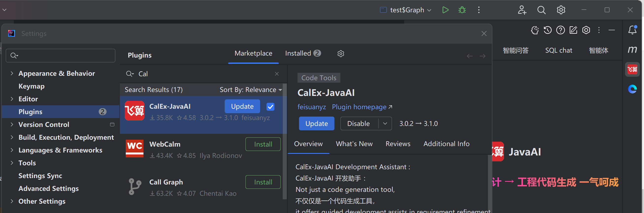Uncheck the CalEx-JavaAI enabled checkbox

coord(270,107)
